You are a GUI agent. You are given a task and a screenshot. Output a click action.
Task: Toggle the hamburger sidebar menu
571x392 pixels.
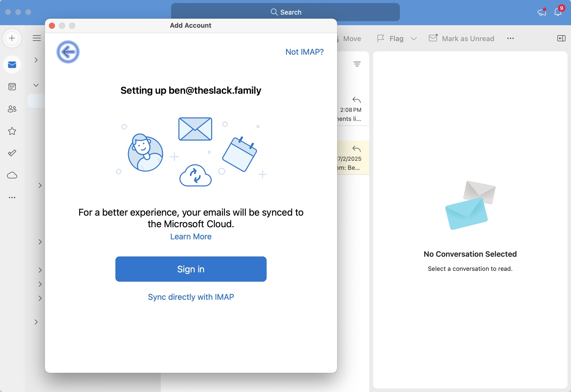pyautogui.click(x=37, y=38)
